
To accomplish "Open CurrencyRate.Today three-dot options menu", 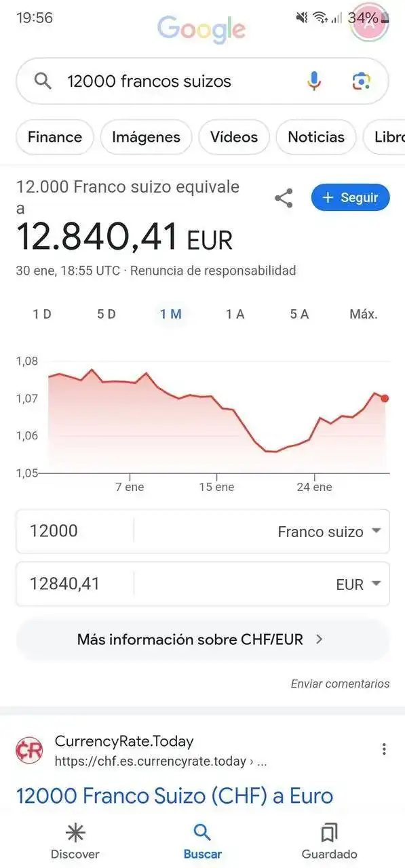I will (384, 749).
